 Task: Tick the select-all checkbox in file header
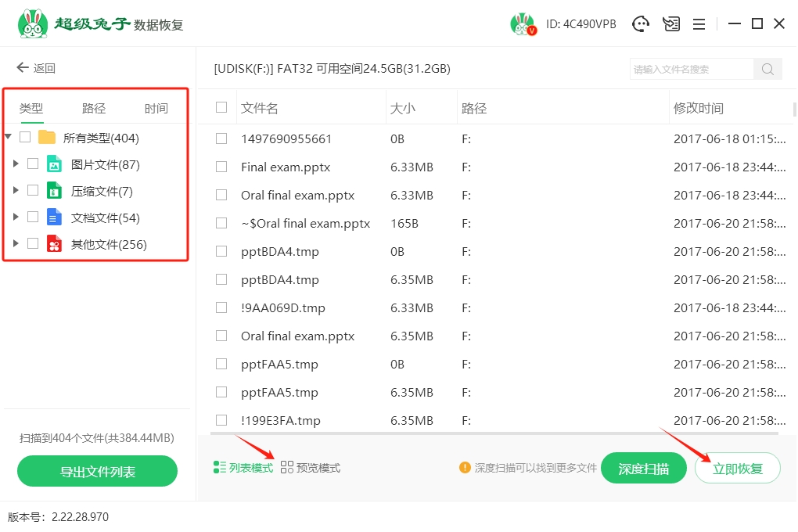pyautogui.click(x=221, y=108)
